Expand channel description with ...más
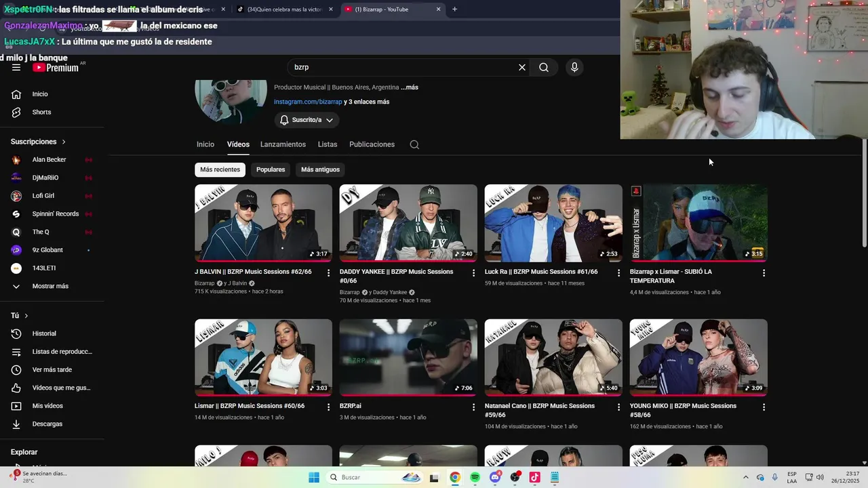The width and height of the screenshot is (868, 488). [x=409, y=87]
